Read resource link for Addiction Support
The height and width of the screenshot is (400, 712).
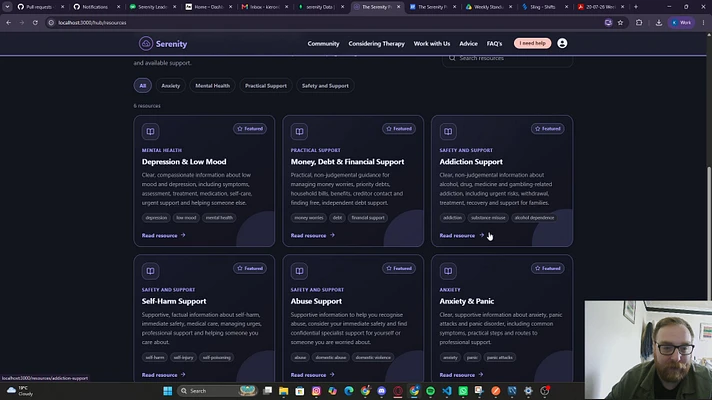tap(461, 236)
